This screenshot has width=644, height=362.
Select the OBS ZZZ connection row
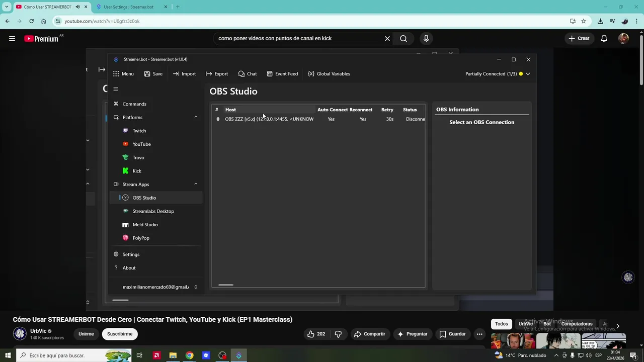[x=319, y=119]
